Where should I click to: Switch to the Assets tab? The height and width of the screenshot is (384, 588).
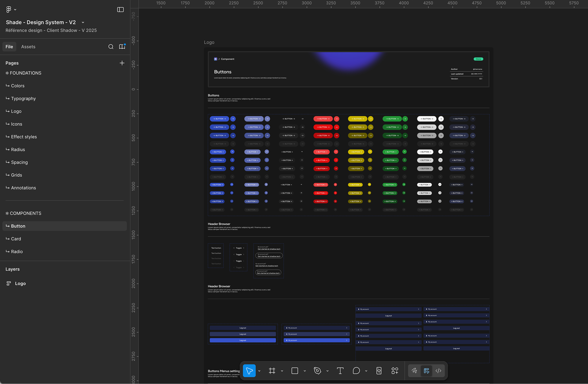tap(28, 47)
